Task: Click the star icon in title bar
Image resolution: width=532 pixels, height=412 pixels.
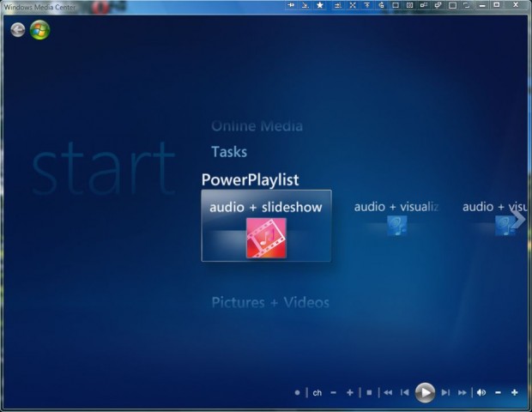Action: (320, 5)
